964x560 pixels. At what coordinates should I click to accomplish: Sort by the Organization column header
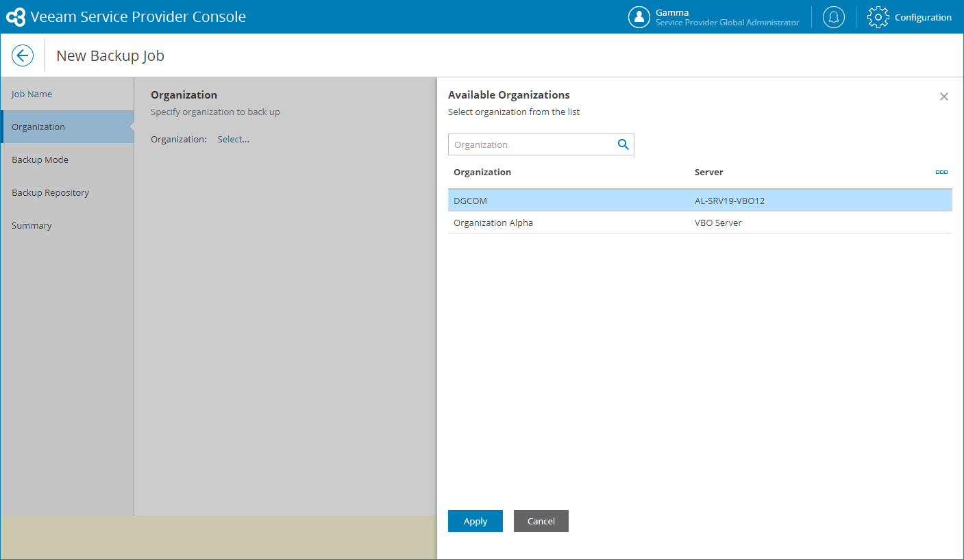point(482,172)
